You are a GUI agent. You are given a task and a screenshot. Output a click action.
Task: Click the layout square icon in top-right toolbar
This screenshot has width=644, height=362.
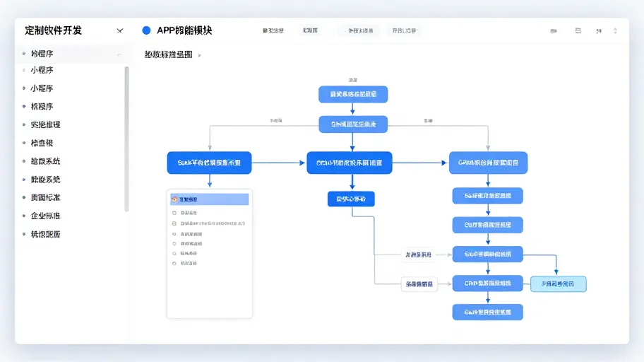coord(578,31)
